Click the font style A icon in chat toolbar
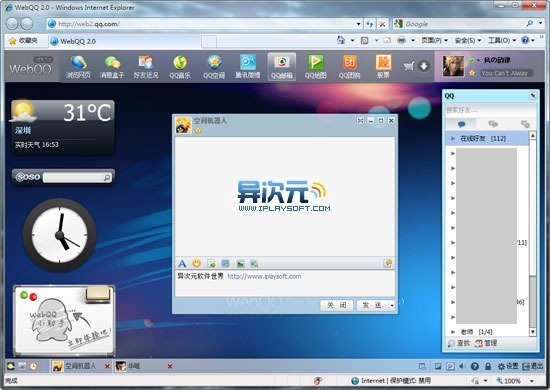 pyautogui.click(x=182, y=263)
